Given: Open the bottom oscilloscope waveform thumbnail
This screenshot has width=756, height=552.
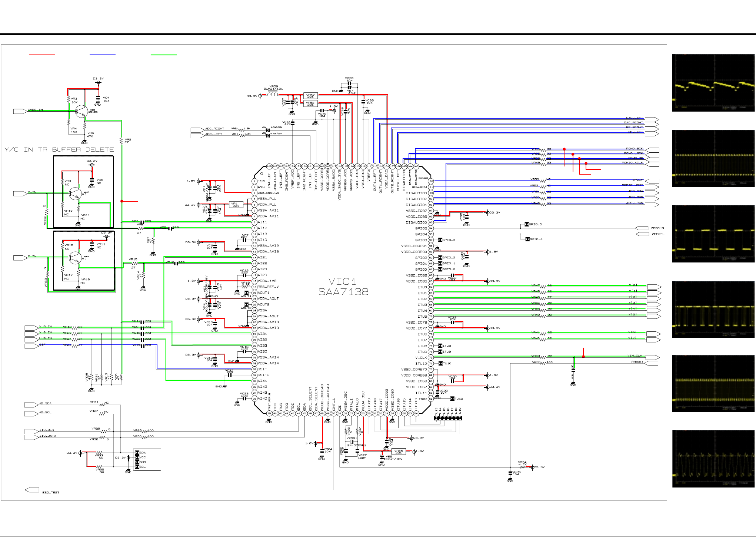Looking at the screenshot, I should click(x=713, y=459).
